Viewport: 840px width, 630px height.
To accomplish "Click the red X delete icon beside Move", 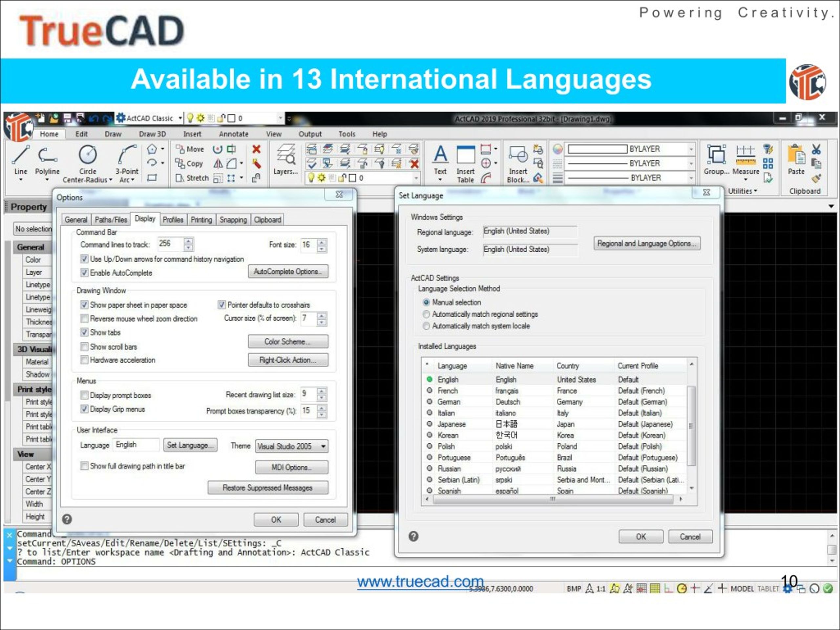I will click(256, 149).
